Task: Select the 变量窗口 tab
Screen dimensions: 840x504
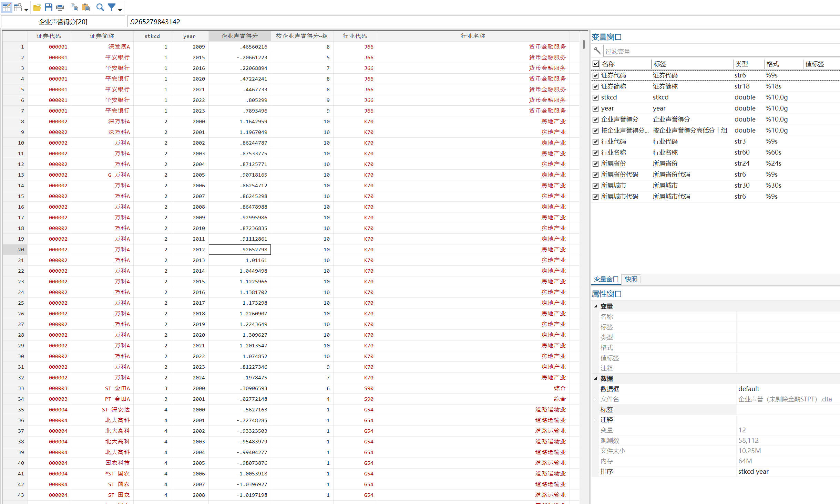Action: point(606,279)
